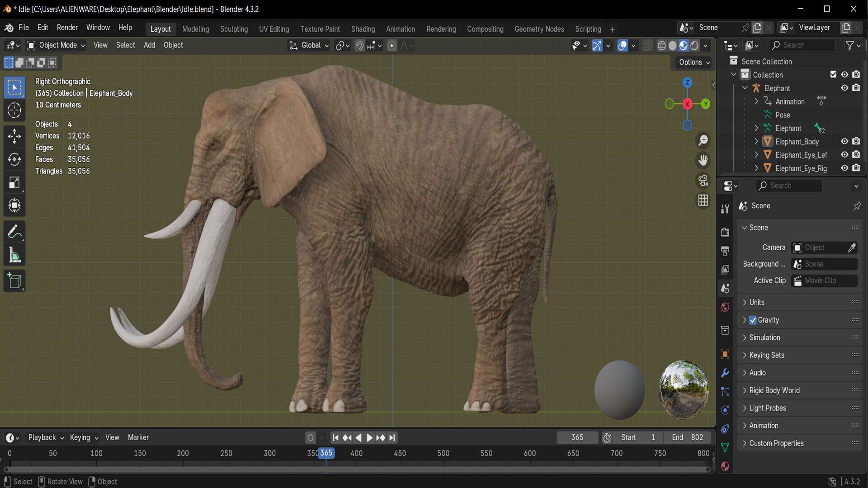Switch to the Shading workspace tab
Screen dimensions: 868x488
pyautogui.click(x=363, y=29)
